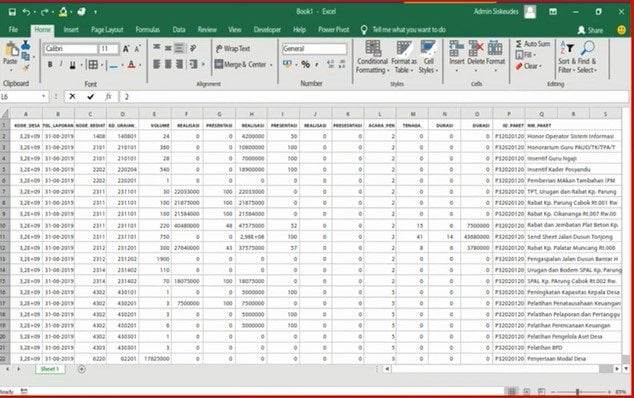Open Find & Select menu

[x=587, y=57]
